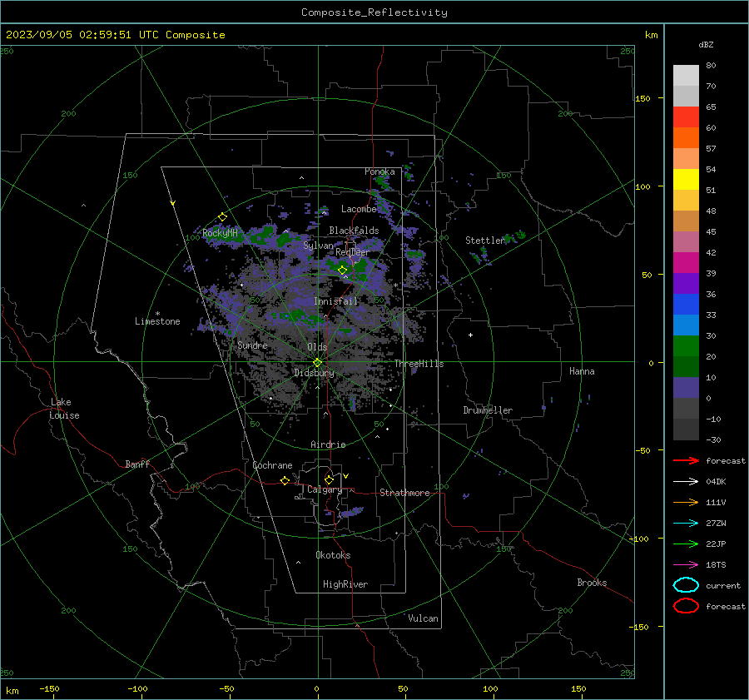The height and width of the screenshot is (700, 749).
Task: Click the Innisfail town label
Action: tap(335, 301)
